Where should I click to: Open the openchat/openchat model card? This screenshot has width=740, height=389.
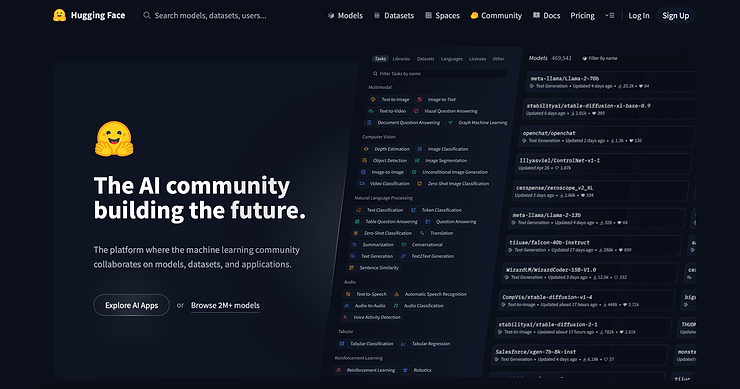(x=607, y=136)
